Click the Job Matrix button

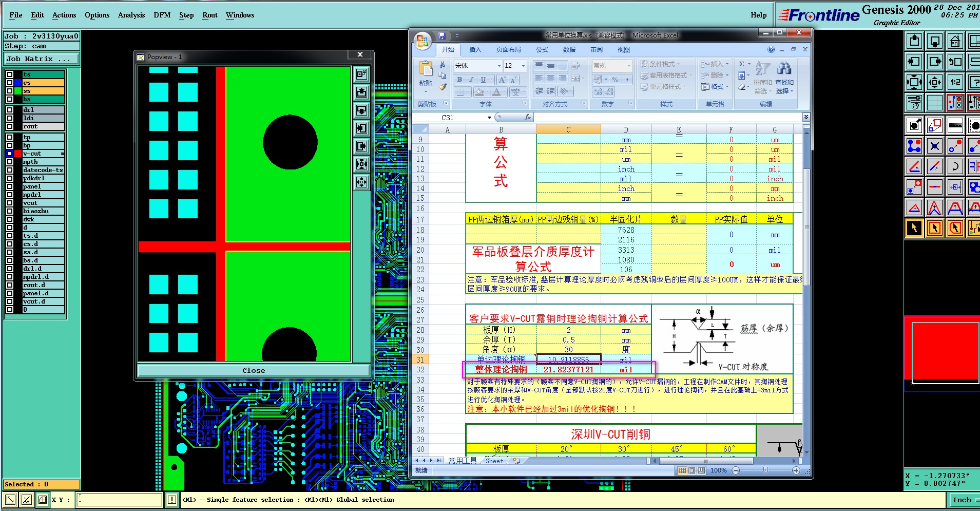pos(42,59)
